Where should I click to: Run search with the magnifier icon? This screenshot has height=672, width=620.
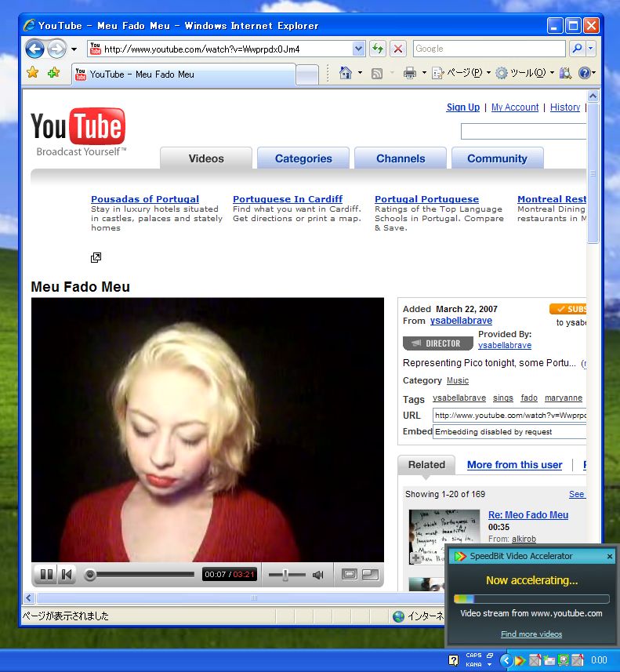pyautogui.click(x=577, y=49)
